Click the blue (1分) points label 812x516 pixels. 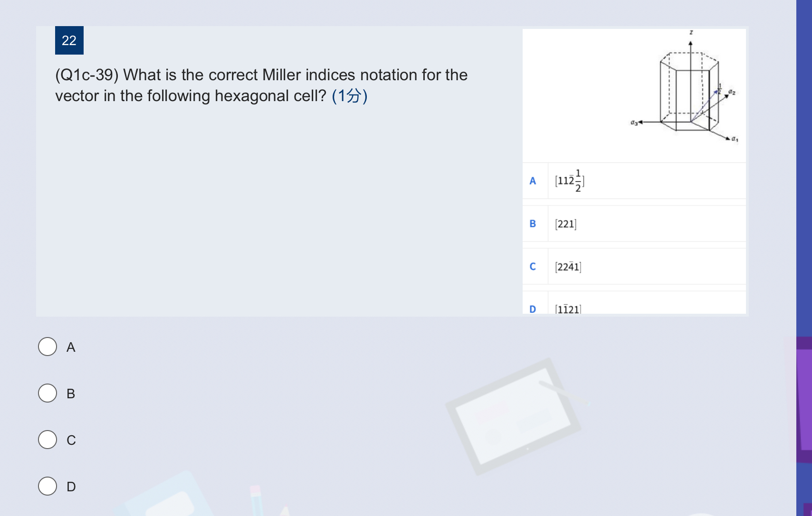click(x=350, y=96)
